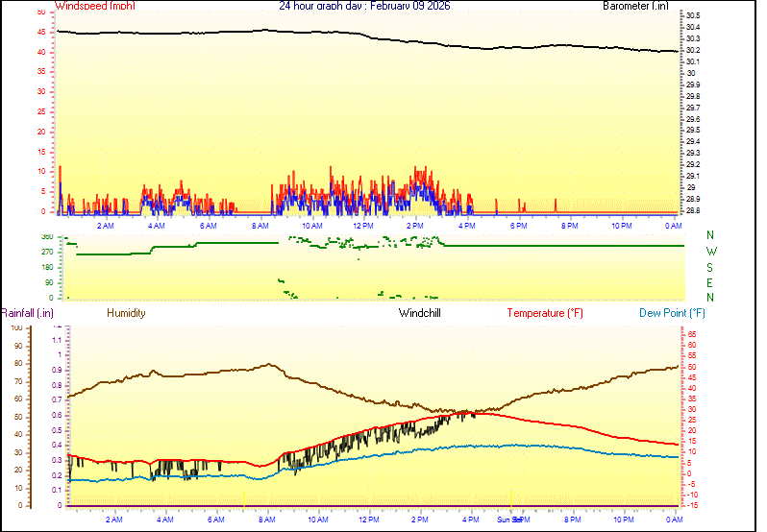The width and height of the screenshot is (767, 532).
Task: Click the Rainfall (in) legend label
Action: (28, 313)
